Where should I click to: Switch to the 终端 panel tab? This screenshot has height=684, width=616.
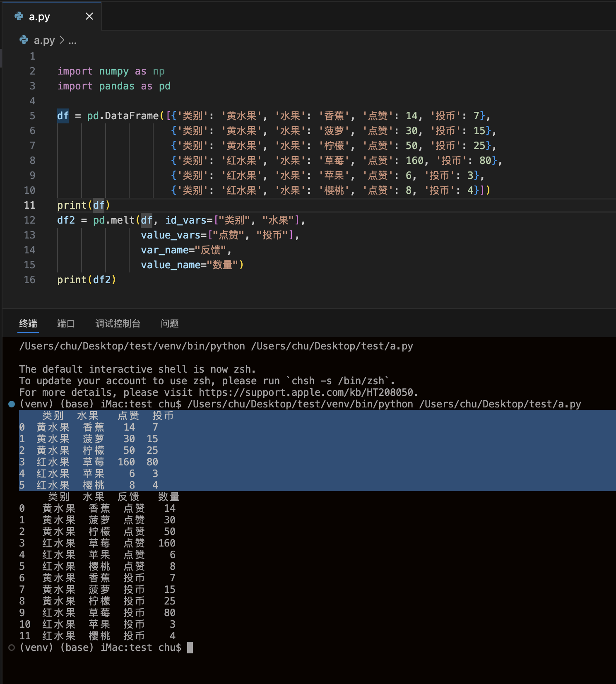(x=28, y=323)
